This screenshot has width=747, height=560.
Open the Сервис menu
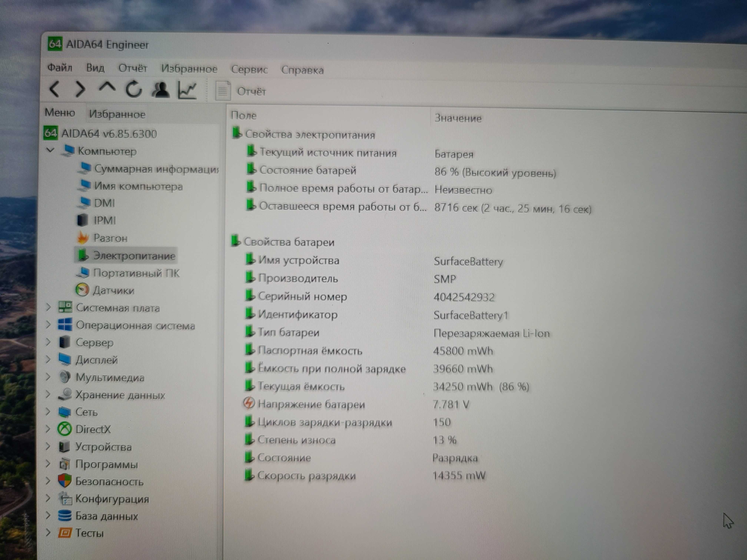click(249, 69)
